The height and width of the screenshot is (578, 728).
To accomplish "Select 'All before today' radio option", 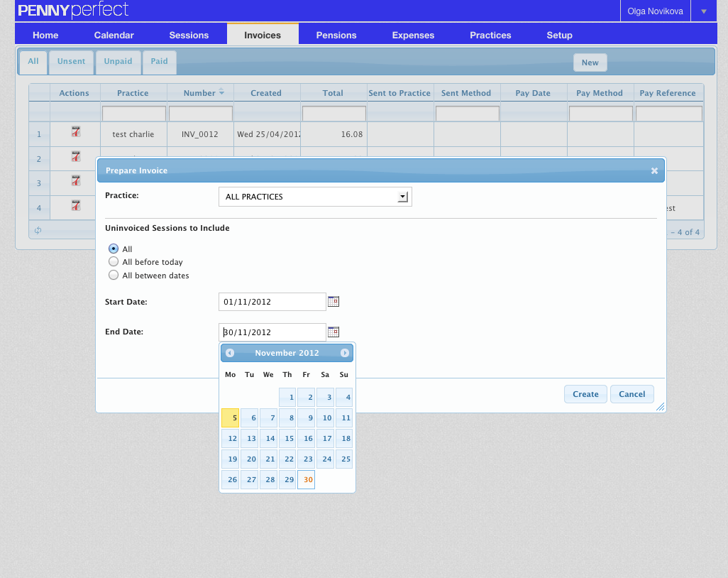I will [x=114, y=262].
